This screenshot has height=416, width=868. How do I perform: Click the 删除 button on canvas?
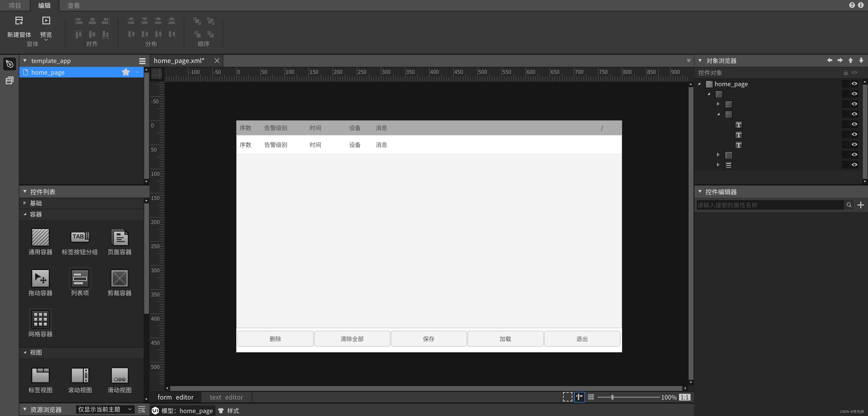click(x=275, y=339)
